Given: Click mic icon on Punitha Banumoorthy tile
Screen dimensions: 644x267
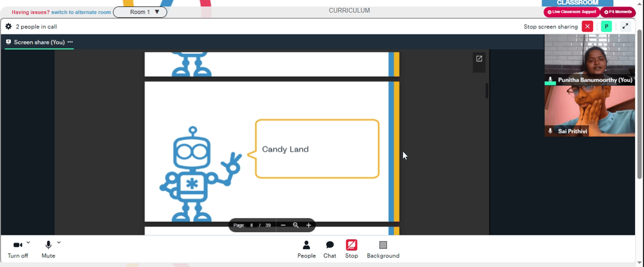Looking at the screenshot, I should [551, 79].
